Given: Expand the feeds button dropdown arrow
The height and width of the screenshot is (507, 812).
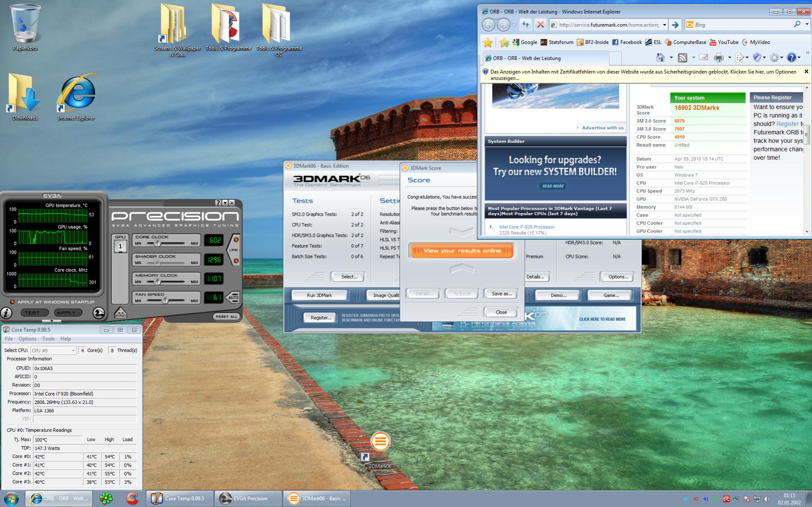Looking at the screenshot, I should pyautogui.click(x=693, y=58).
